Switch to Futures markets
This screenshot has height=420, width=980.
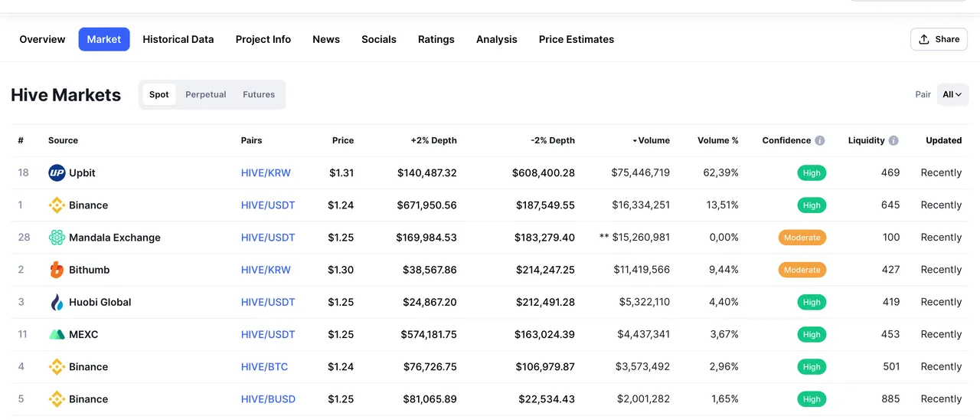pos(259,95)
